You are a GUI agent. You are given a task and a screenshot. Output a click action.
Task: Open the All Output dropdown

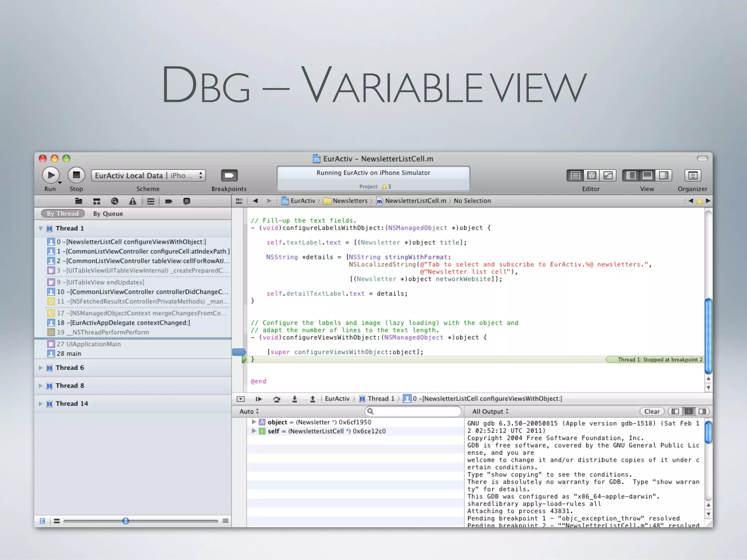(x=490, y=411)
